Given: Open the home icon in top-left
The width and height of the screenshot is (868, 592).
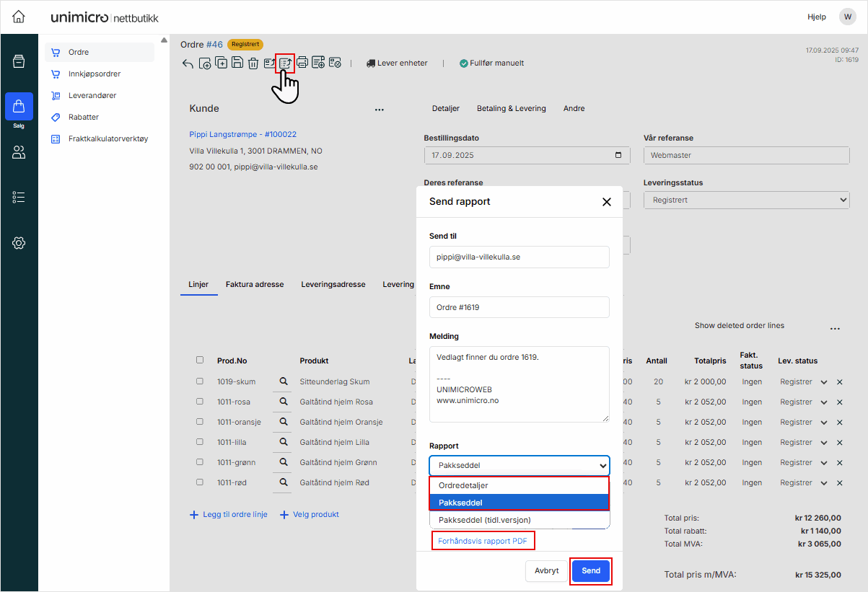Looking at the screenshot, I should (19, 17).
